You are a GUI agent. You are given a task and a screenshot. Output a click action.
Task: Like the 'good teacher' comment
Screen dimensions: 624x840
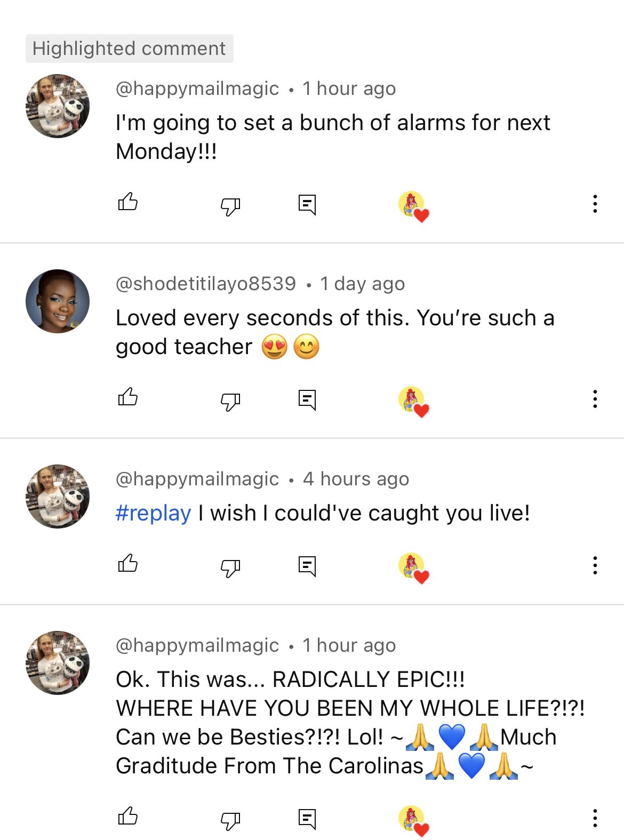click(128, 398)
